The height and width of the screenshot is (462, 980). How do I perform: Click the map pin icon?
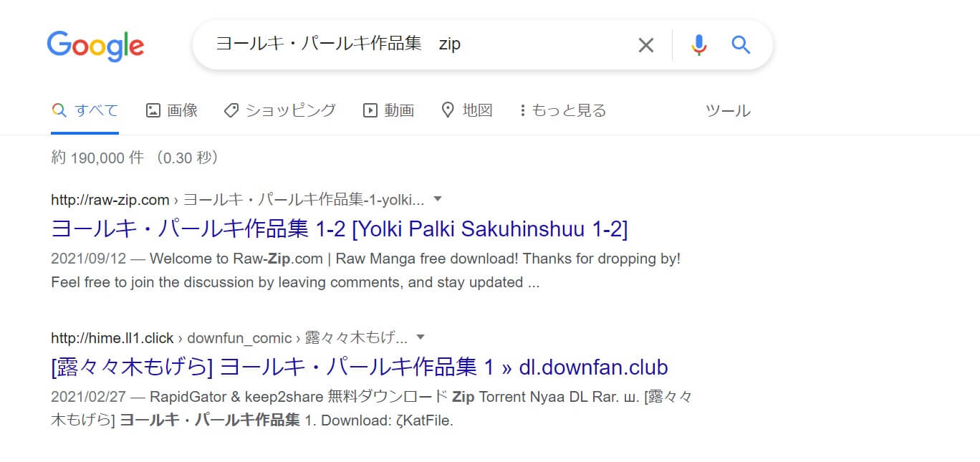coord(448,110)
